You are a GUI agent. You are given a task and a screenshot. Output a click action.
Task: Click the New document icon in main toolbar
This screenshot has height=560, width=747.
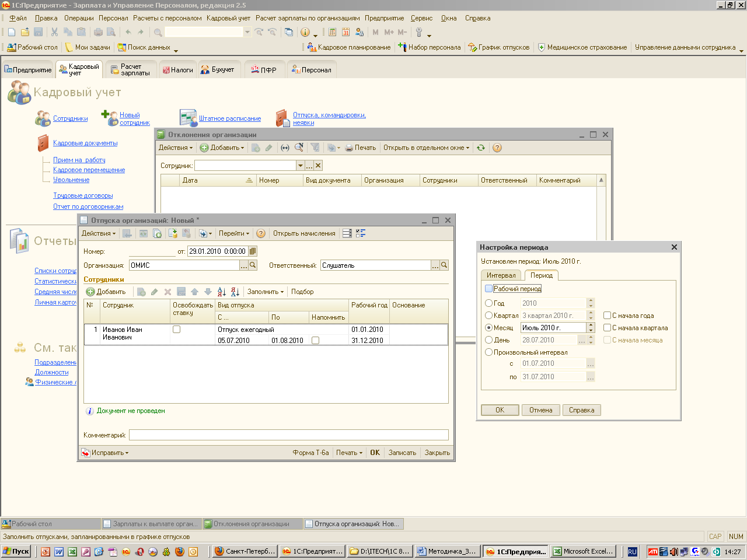click(12, 32)
